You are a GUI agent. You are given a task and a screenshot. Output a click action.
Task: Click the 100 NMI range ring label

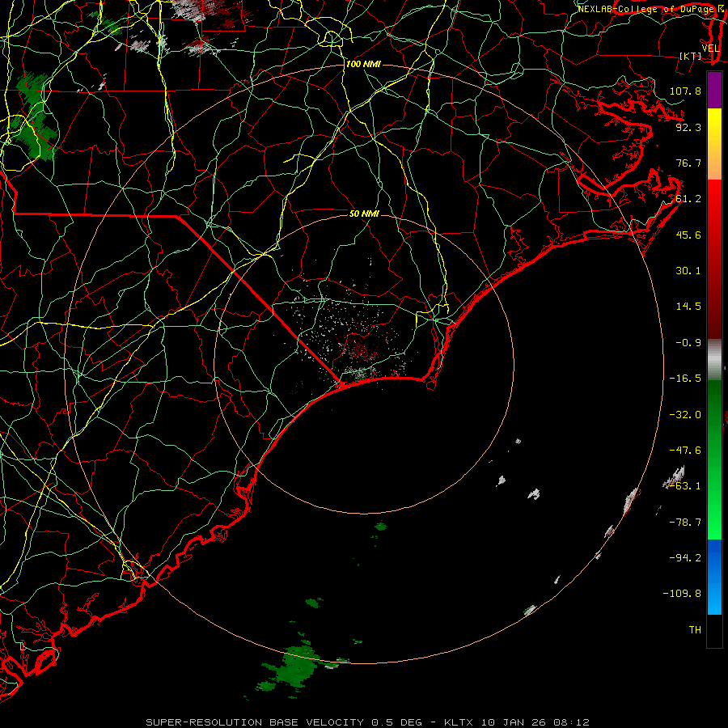(x=363, y=64)
